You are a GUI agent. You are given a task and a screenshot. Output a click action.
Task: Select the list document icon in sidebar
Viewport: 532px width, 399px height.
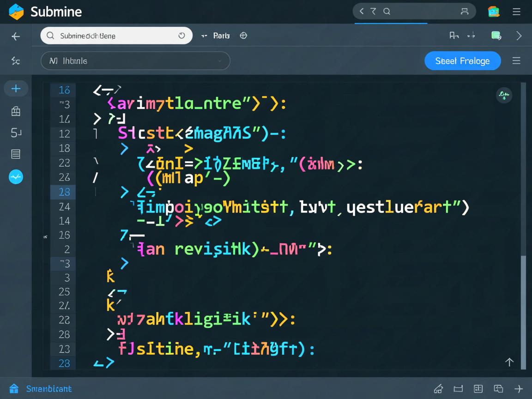tap(16, 154)
